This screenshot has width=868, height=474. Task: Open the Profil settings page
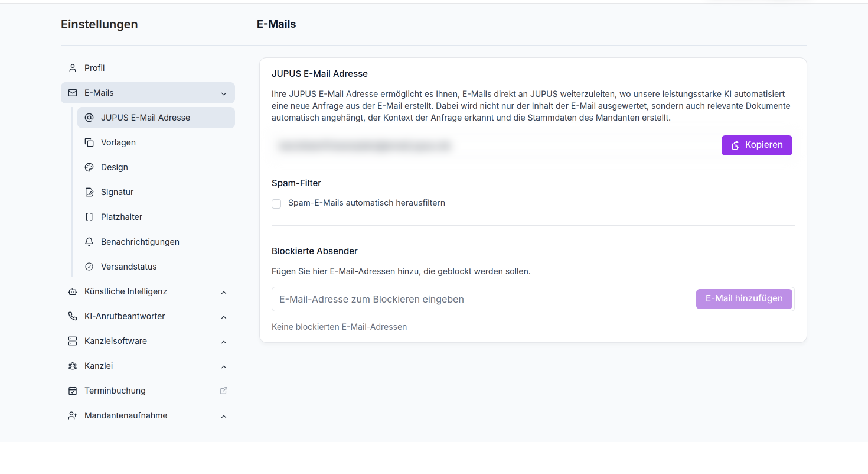(148, 68)
